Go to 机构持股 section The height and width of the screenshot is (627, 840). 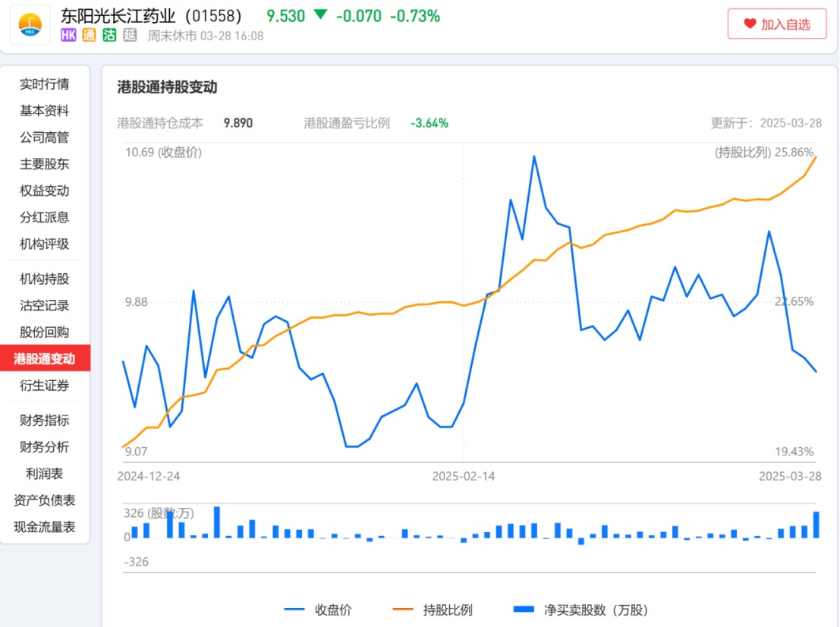click(x=45, y=279)
